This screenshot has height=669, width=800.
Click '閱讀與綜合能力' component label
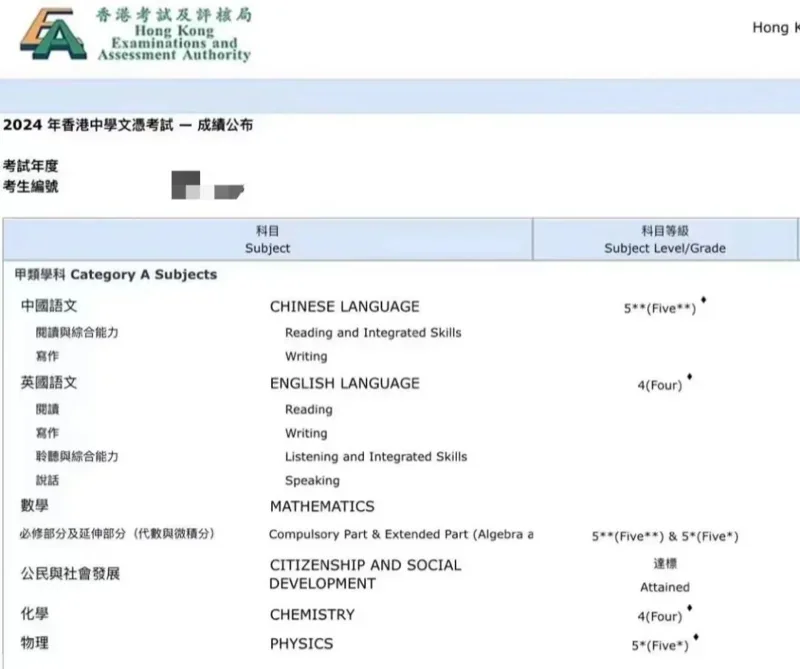77,333
